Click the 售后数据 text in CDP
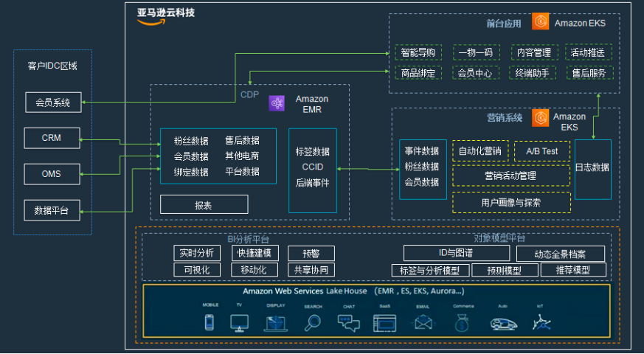 242,140
